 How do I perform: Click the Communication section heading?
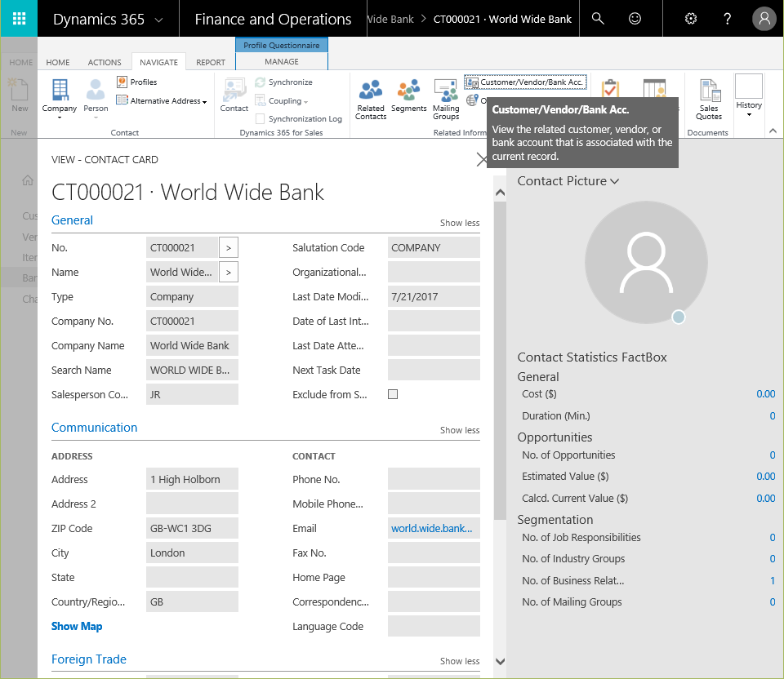pyautogui.click(x=94, y=428)
